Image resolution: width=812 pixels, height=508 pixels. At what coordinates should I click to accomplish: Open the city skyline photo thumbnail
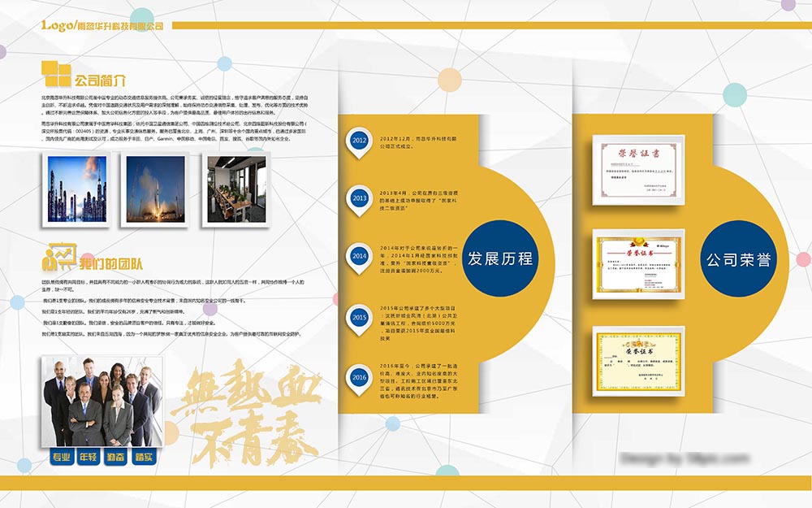click(x=77, y=189)
